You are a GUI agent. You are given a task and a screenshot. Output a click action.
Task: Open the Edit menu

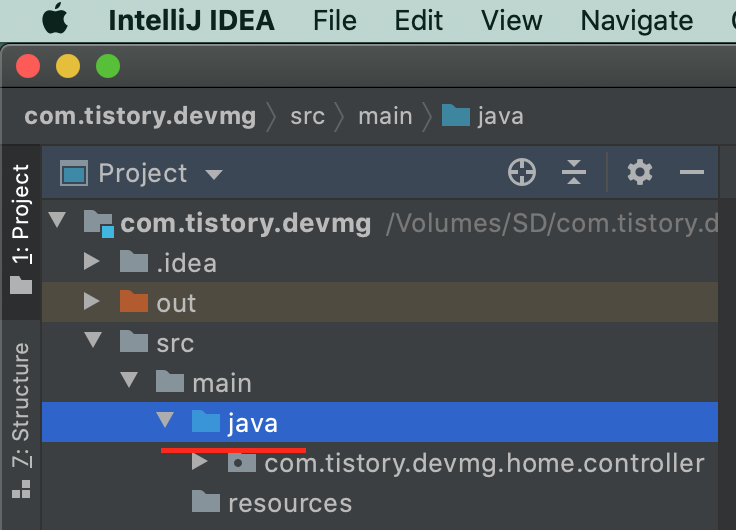418,21
